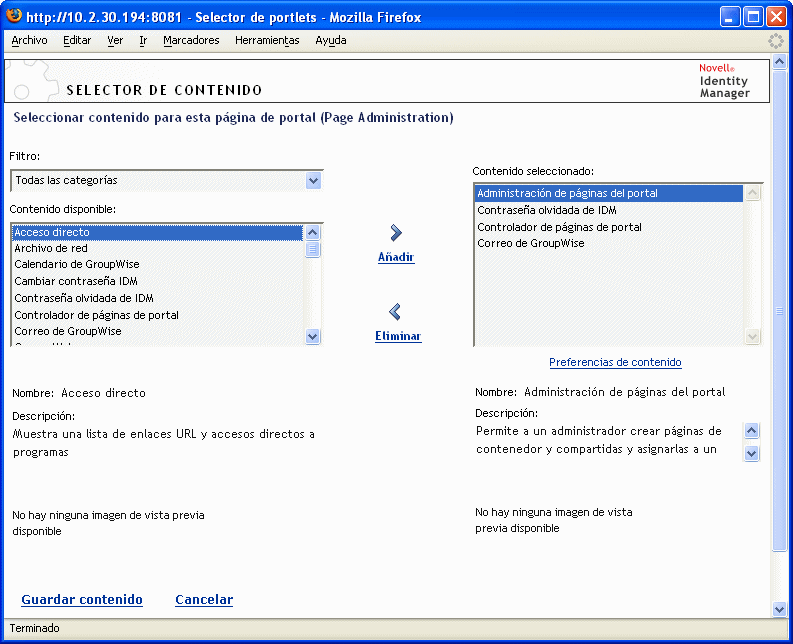Screen dimensions: 793x644
Task: Select Contraseña olvidada de IDM in available list
Action: point(157,298)
